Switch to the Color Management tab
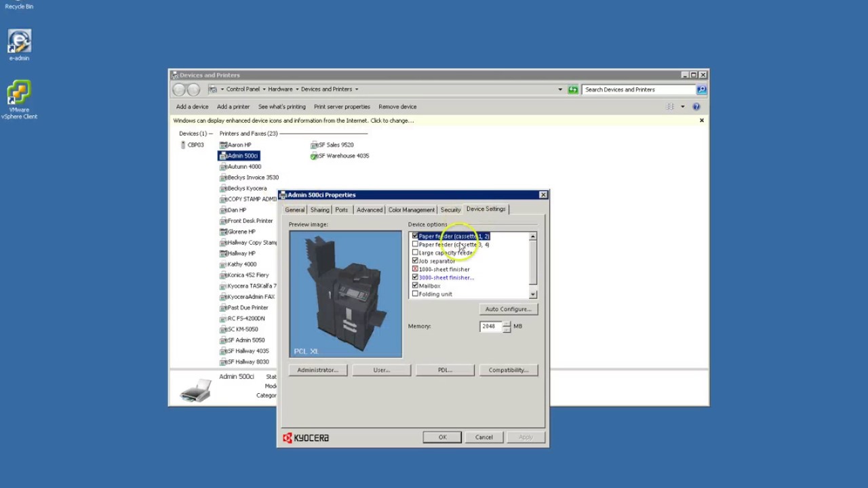This screenshot has width=868, height=488. point(411,210)
